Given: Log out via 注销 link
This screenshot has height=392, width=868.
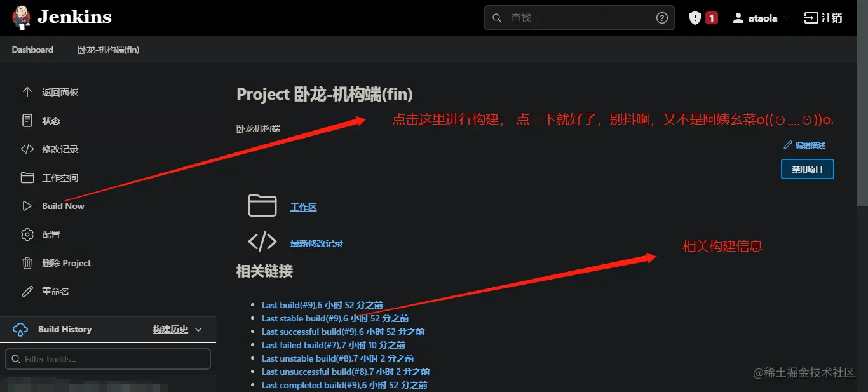Looking at the screenshot, I should coord(832,18).
